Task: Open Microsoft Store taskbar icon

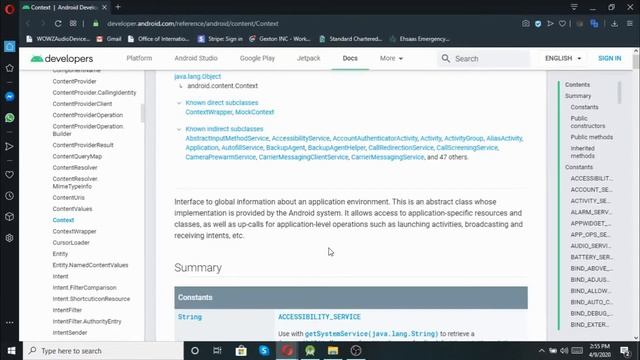Action: click(241, 351)
